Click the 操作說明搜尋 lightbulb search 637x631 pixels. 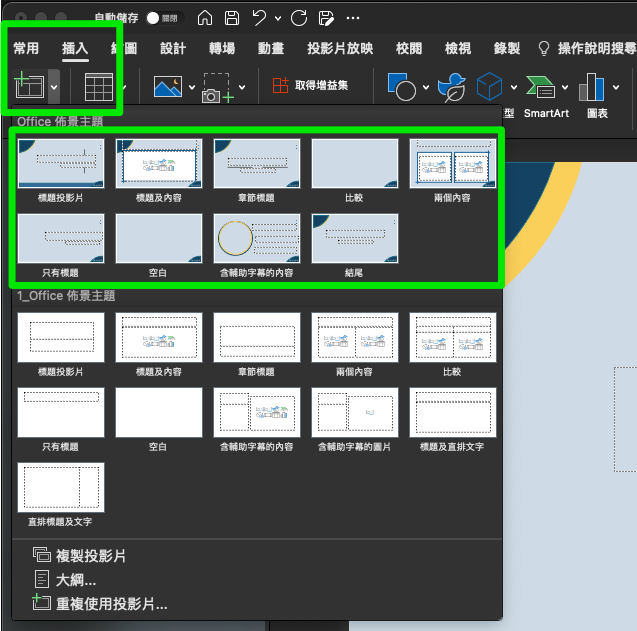pos(587,48)
